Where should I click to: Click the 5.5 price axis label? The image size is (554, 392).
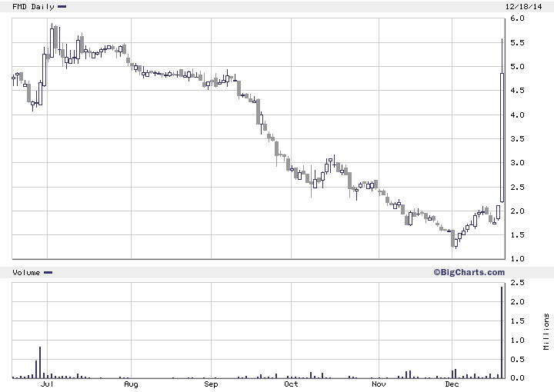point(517,43)
